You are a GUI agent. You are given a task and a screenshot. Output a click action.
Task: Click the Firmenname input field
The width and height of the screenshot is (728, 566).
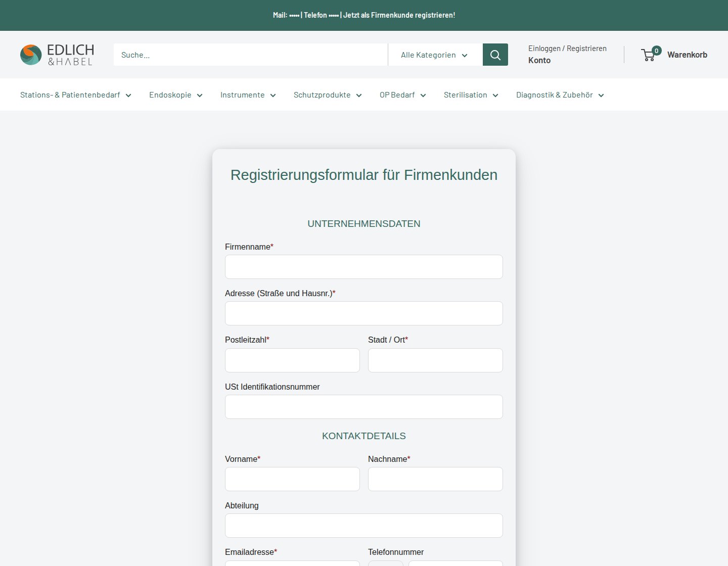click(364, 267)
